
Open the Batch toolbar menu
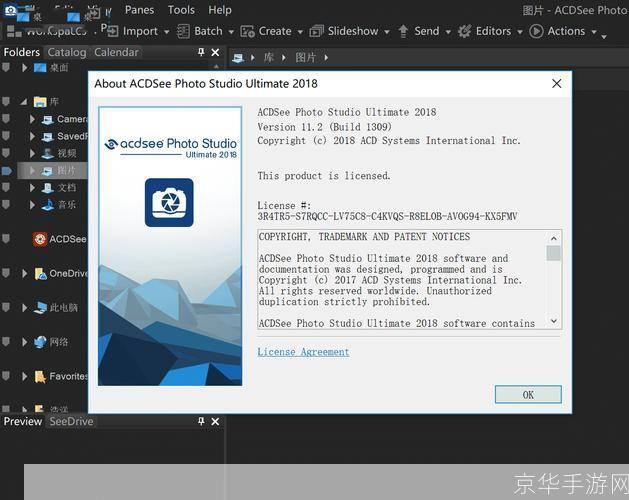[208, 31]
